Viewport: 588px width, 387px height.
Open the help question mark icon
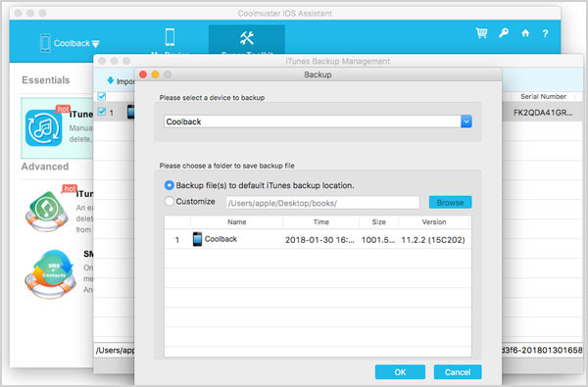(545, 33)
